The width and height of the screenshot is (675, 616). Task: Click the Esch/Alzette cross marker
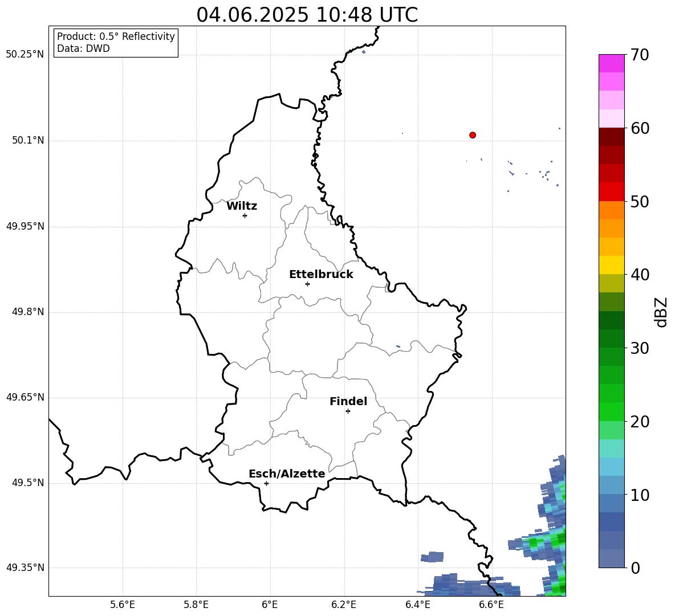pyautogui.click(x=266, y=483)
